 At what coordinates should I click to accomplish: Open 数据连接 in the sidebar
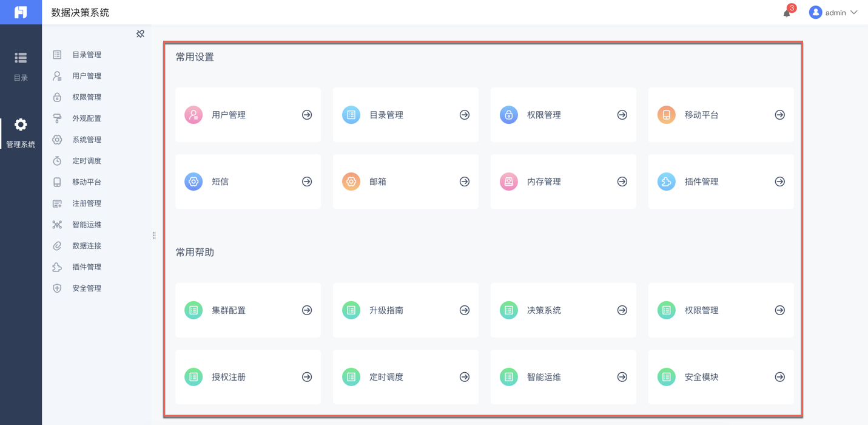pyautogui.click(x=87, y=246)
